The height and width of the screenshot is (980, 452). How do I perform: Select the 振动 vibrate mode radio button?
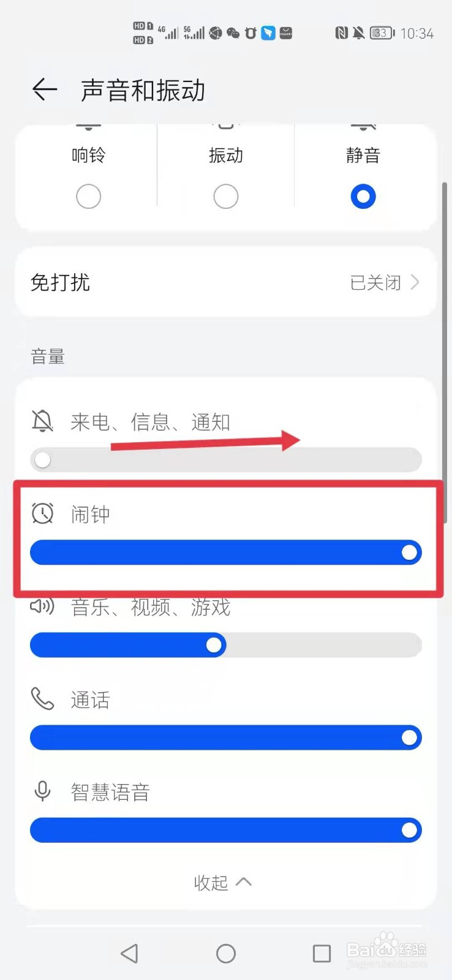coord(226,197)
